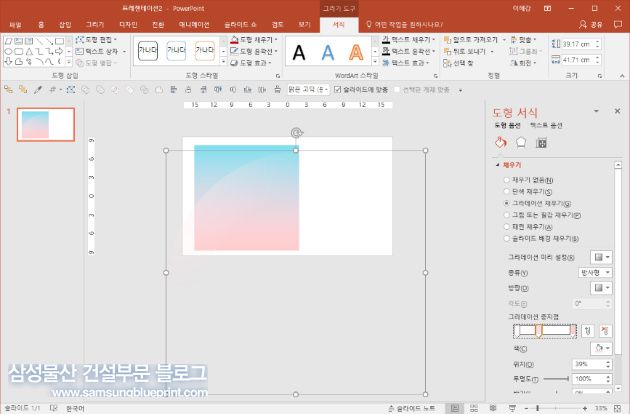Open the 디자인 Design tab
This screenshot has width=630, height=414.
(128, 25)
